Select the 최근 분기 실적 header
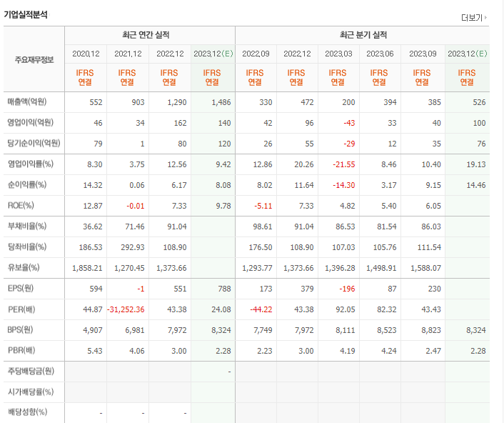Screen dimensions: 504x423 pos(363,35)
